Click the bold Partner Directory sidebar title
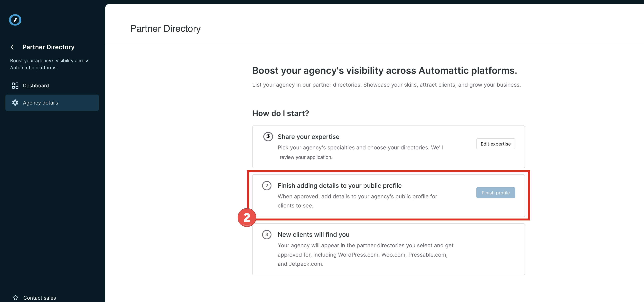This screenshot has height=302, width=644. pos(48,47)
